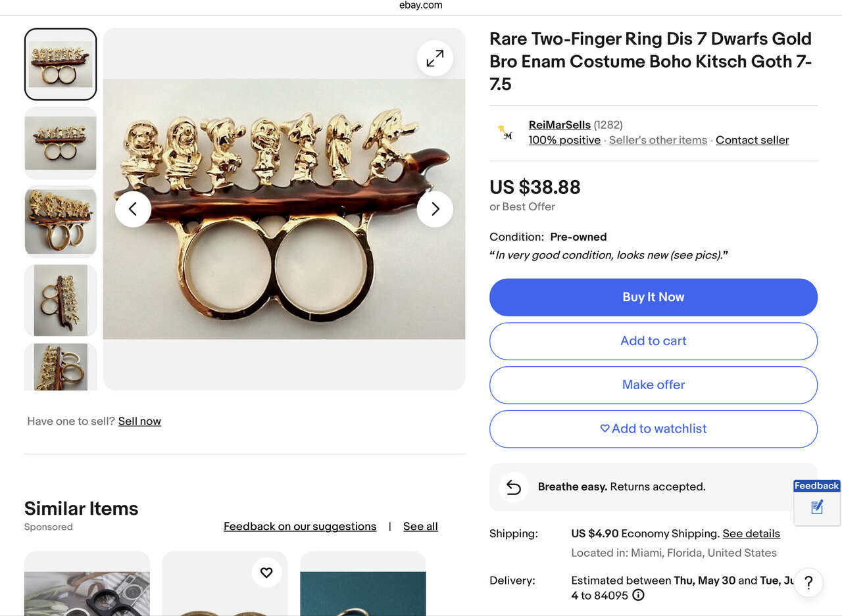Click the Contact seller link
The width and height of the screenshot is (842, 616).
752,140
